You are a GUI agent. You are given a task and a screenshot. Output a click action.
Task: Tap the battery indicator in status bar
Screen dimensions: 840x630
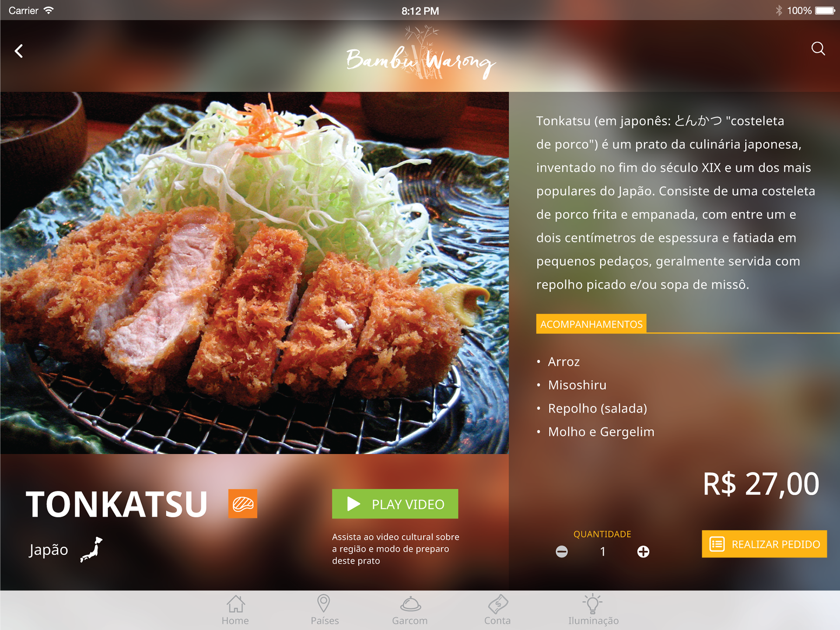click(825, 10)
